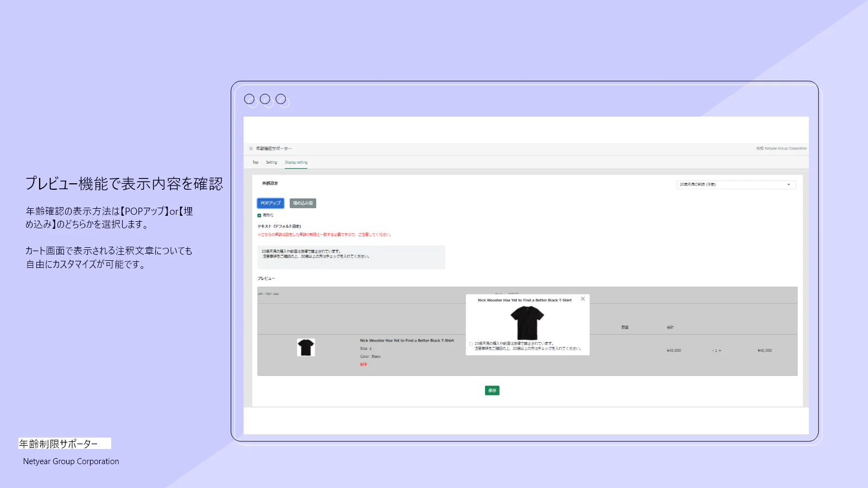The height and width of the screenshot is (488, 868).
Task: Click the 年齢制限サポーター label at bottom left
Action: pyautogui.click(x=65, y=444)
